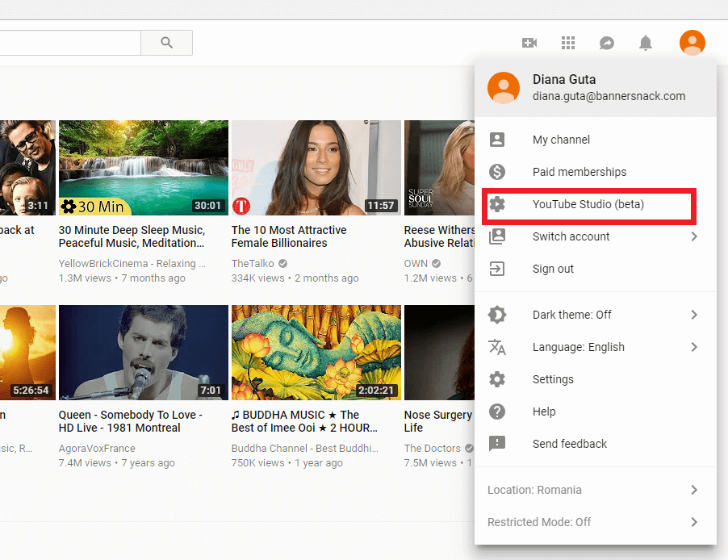Expand Dark theme submenu chevron

693,315
